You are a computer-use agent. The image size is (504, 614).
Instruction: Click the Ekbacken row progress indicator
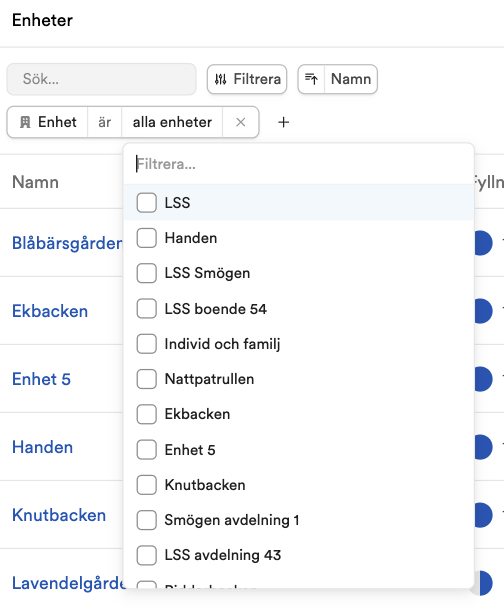(x=483, y=311)
